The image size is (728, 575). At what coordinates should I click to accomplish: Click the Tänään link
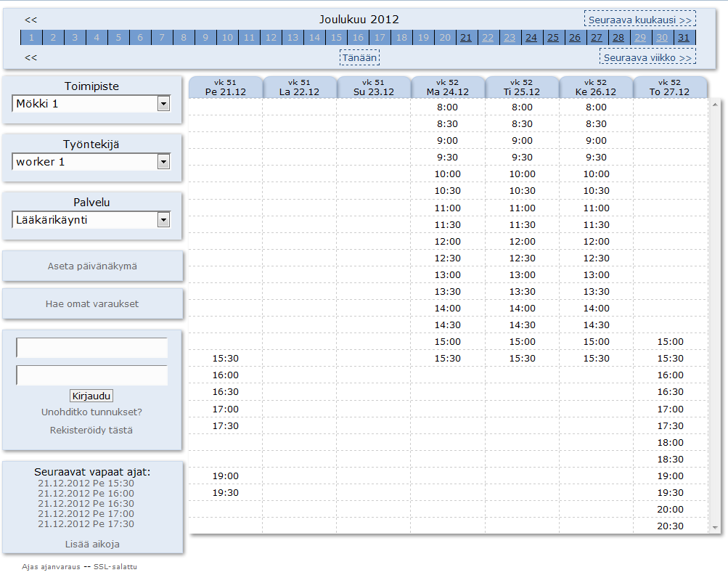pyautogui.click(x=359, y=57)
